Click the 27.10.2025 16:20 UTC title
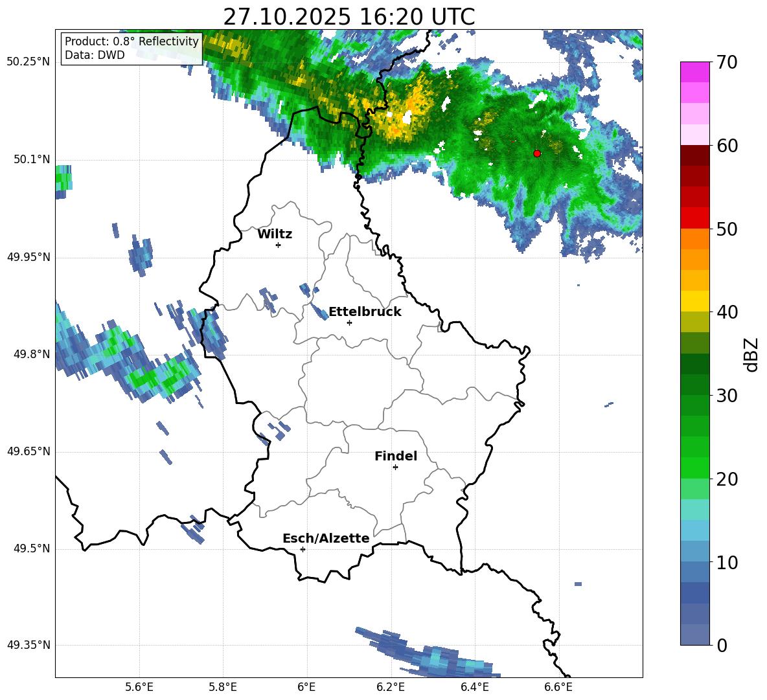Viewport: 767px width, 700px height. point(349,17)
